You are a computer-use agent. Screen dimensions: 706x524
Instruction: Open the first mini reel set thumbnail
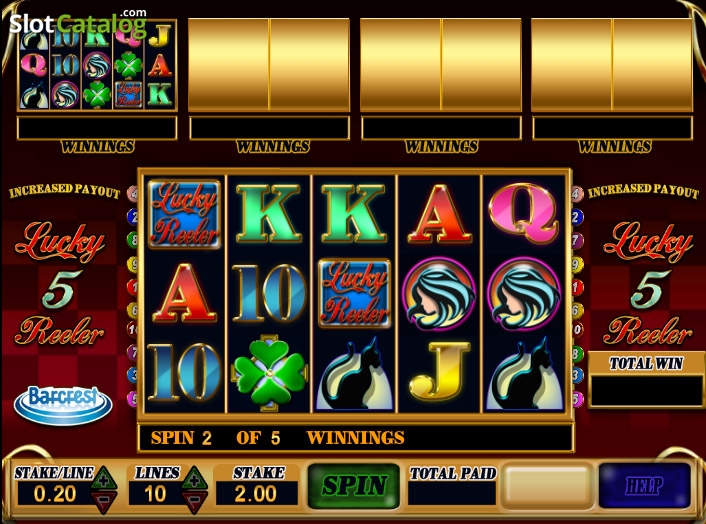pyautogui.click(x=97, y=65)
